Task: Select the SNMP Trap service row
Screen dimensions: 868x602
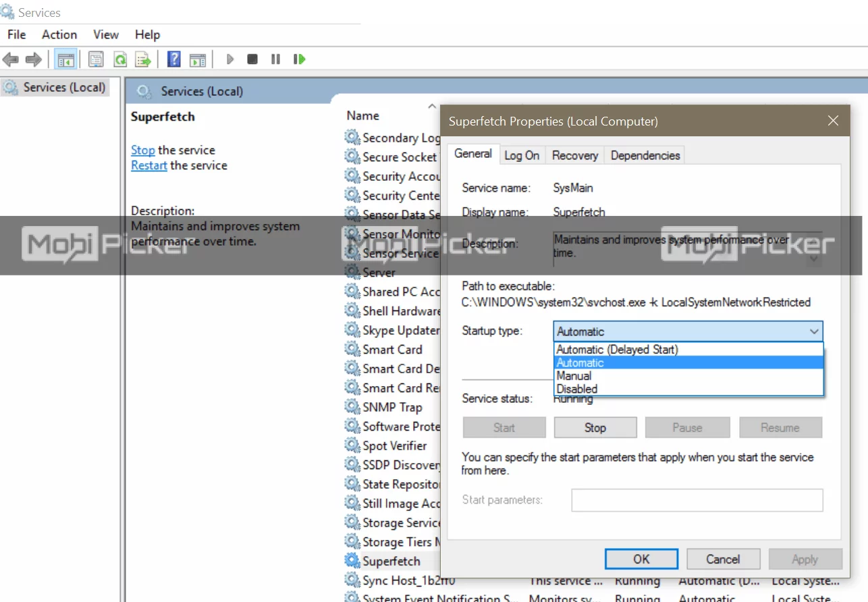Action: pyautogui.click(x=391, y=407)
